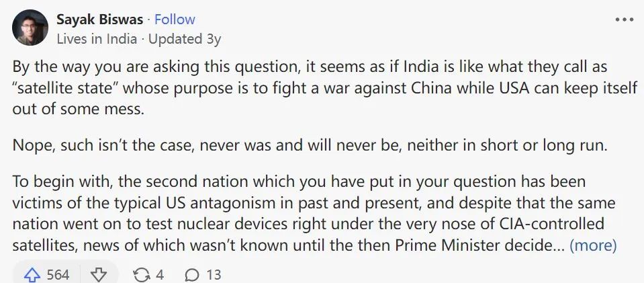Expand the answer with (more)
The image size is (644, 283).
[593, 245]
